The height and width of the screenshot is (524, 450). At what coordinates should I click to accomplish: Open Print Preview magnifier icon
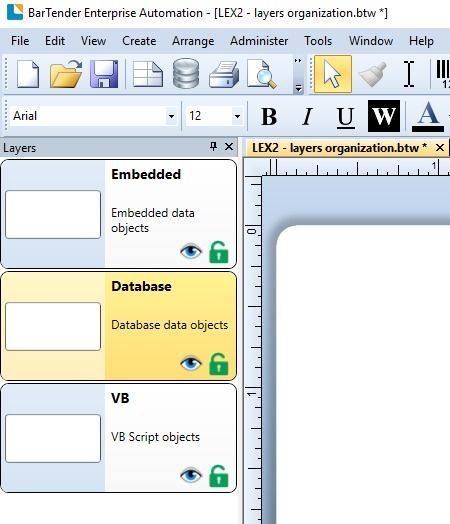tap(262, 74)
